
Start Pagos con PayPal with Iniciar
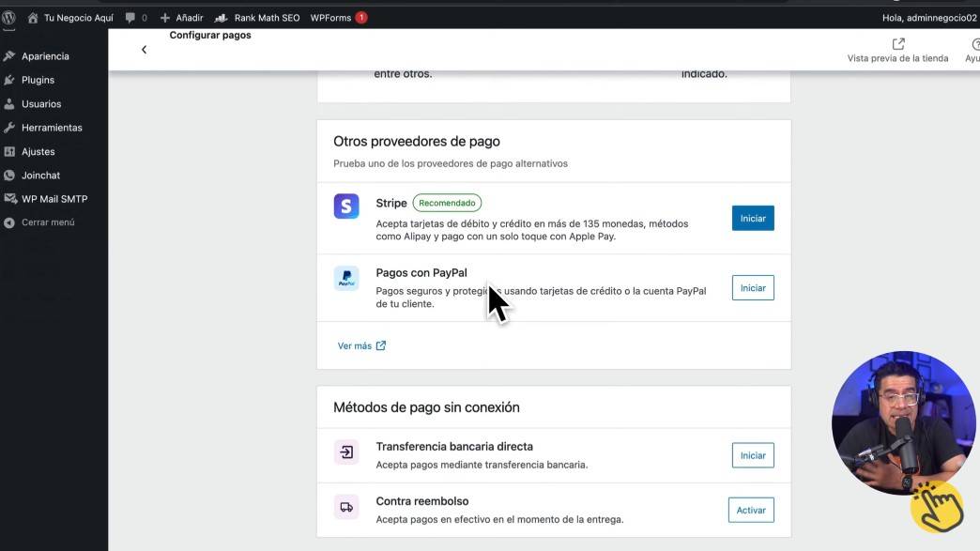tap(753, 288)
